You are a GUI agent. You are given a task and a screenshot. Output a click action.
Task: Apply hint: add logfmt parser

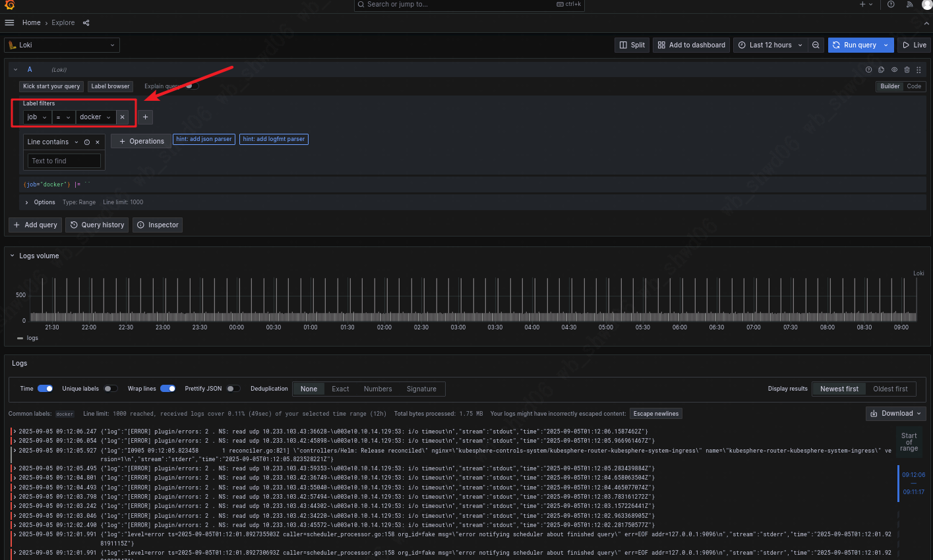(x=274, y=139)
